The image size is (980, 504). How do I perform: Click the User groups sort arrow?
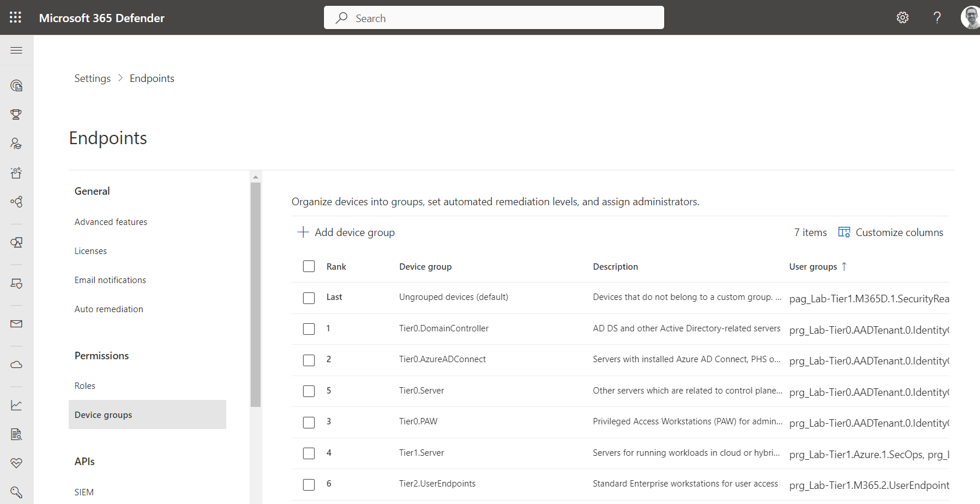click(844, 266)
